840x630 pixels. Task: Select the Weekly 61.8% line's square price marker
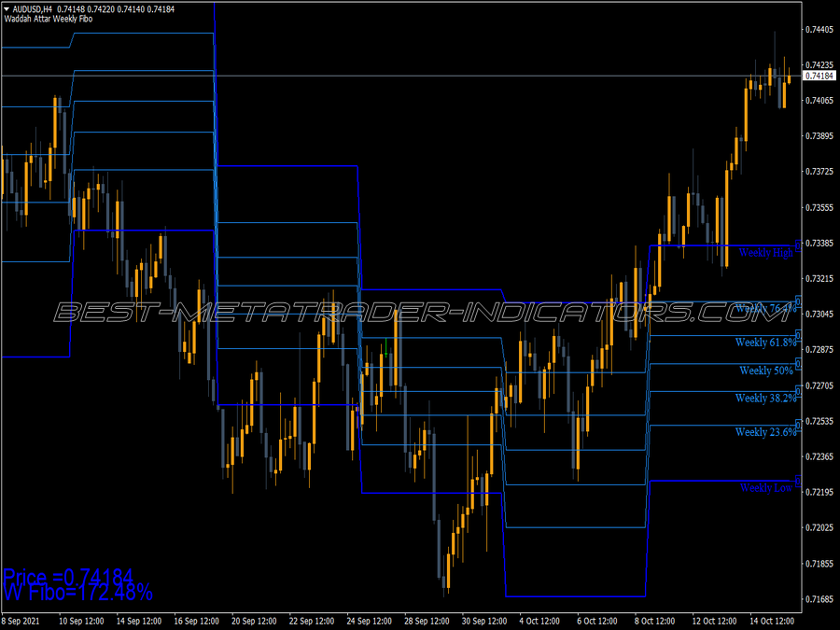coord(798,335)
